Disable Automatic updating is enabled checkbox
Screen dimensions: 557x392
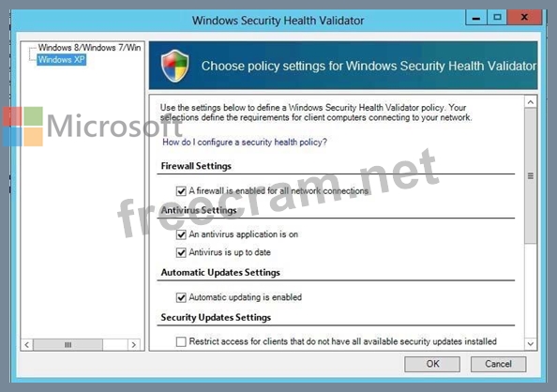(x=181, y=297)
